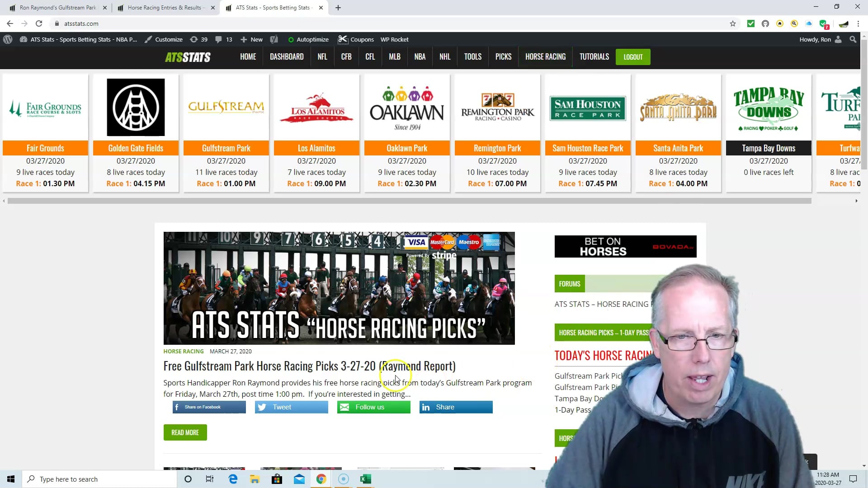Screen dimensions: 868x488
Task: Open the TUTORIALS nav item
Action: [594, 57]
